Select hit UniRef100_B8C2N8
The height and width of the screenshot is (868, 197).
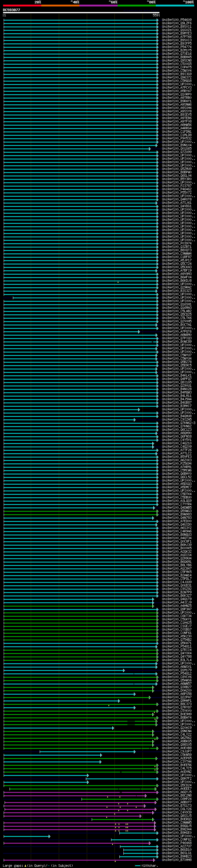177,796
